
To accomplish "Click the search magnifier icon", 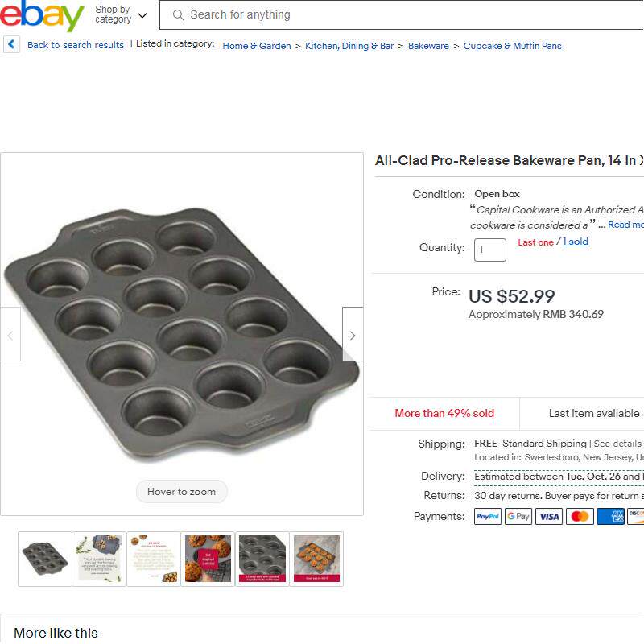I will [178, 15].
